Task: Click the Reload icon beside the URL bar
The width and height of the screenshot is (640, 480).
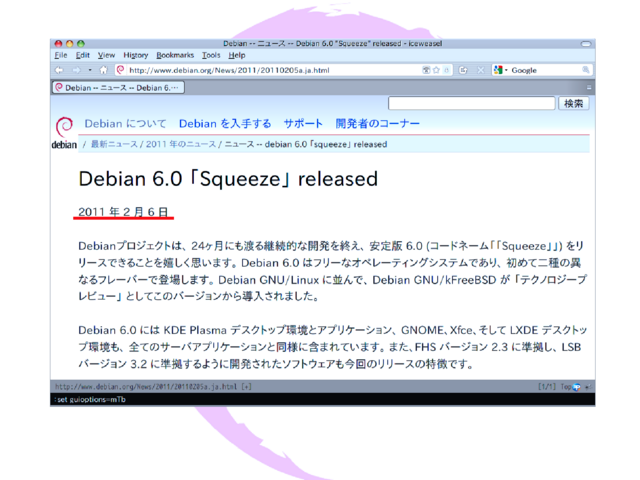Action: pyautogui.click(x=464, y=70)
